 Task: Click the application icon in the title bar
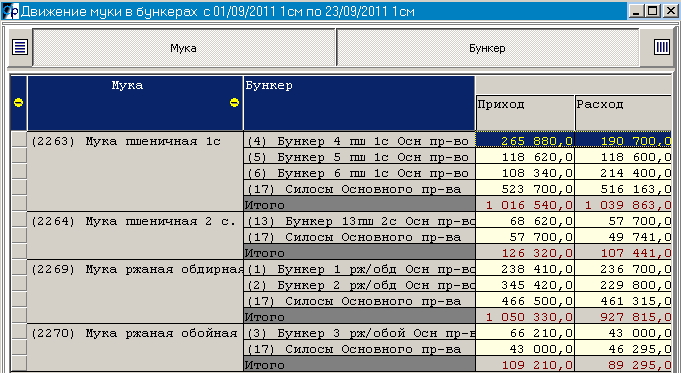pyautogui.click(x=10, y=11)
